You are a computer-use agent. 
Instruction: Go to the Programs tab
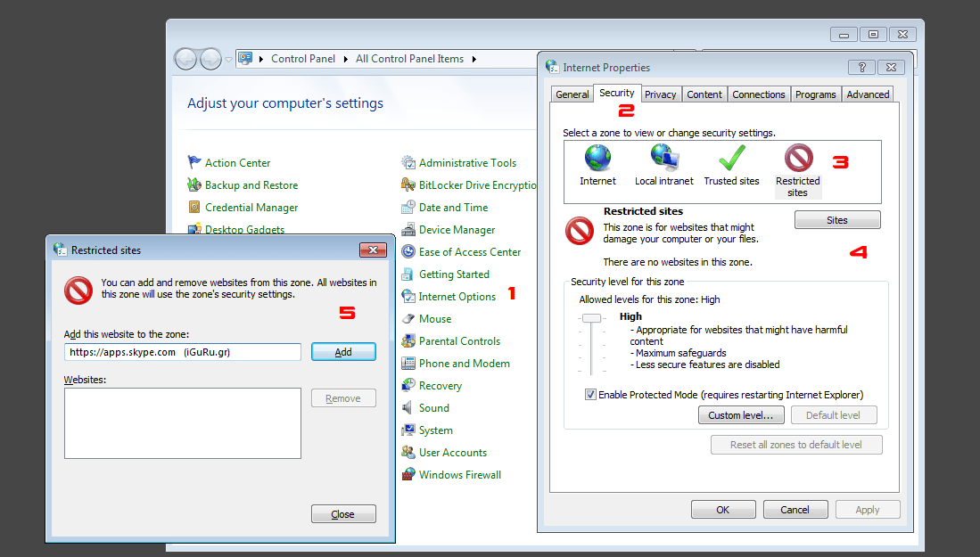816,94
